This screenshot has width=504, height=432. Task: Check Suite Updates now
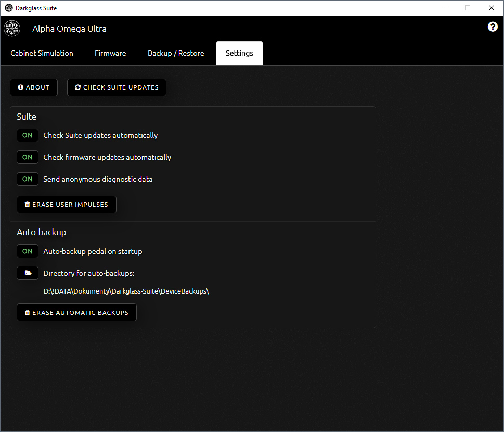tap(117, 87)
